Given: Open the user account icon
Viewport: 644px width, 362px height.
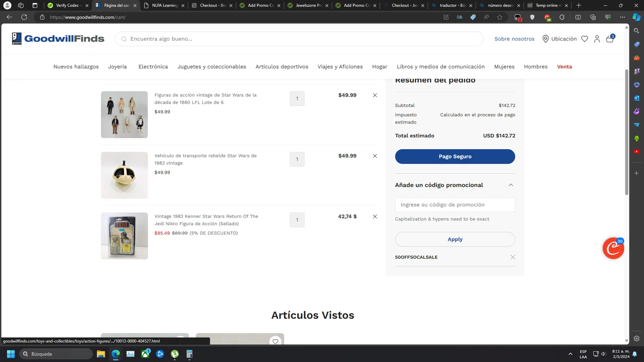Looking at the screenshot, I should [x=597, y=39].
